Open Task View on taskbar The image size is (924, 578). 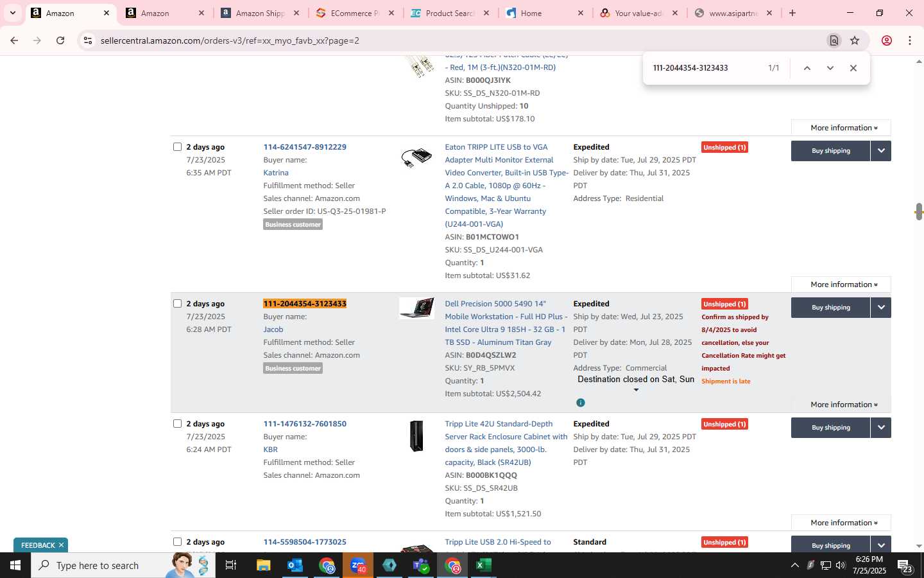pos(231,565)
